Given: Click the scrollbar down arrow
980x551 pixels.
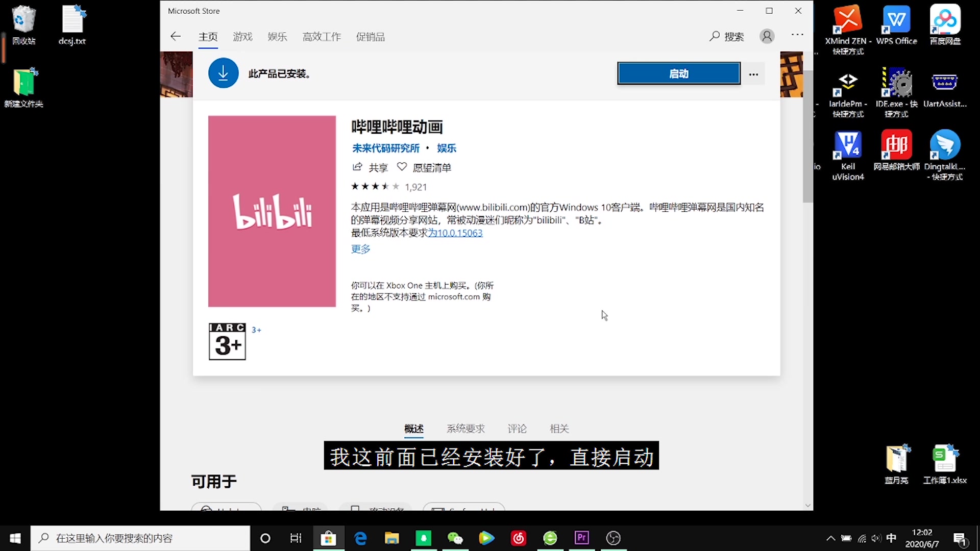Looking at the screenshot, I should [807, 506].
